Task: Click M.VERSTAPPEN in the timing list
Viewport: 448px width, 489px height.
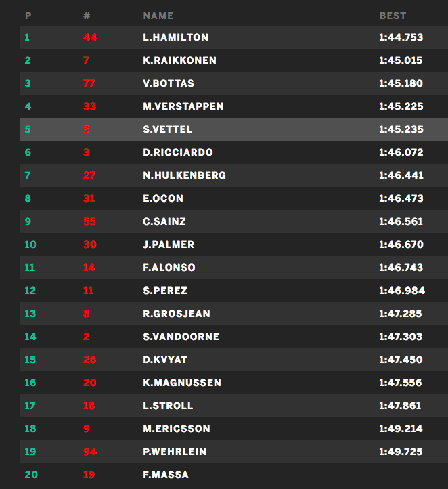Action: 183,106
